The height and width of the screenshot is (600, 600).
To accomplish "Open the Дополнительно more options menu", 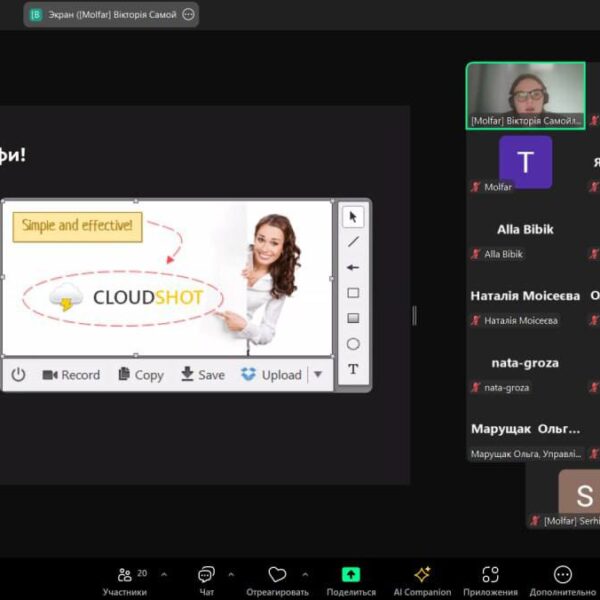I will point(562,581).
